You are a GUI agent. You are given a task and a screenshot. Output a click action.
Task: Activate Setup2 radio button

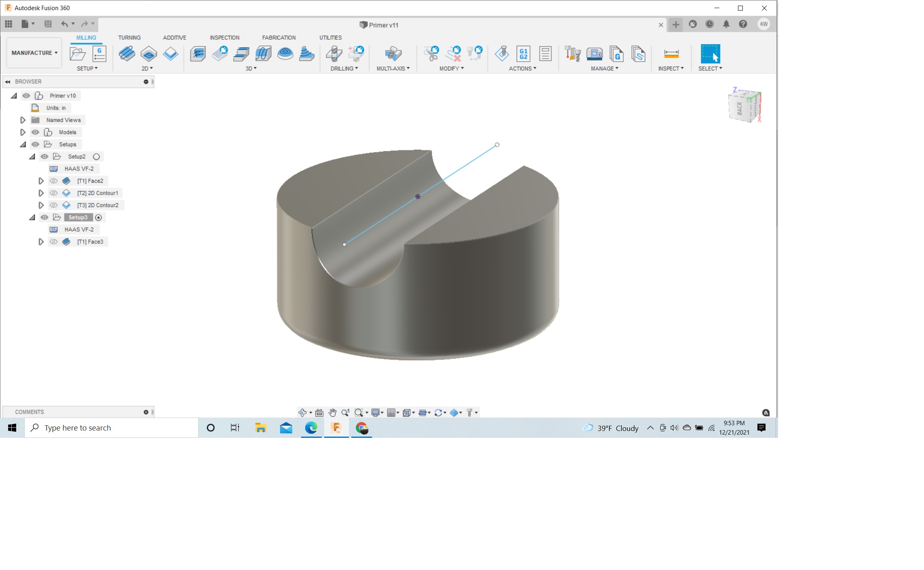point(96,157)
